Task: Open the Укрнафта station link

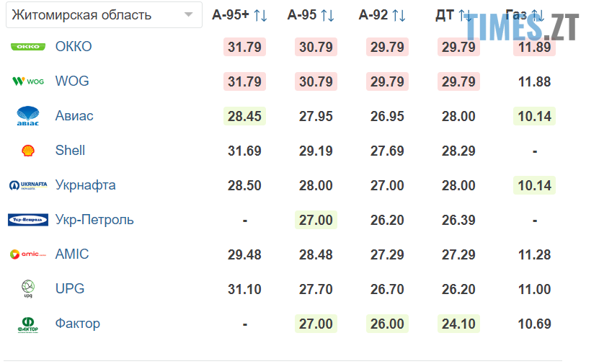Action: 85,185
